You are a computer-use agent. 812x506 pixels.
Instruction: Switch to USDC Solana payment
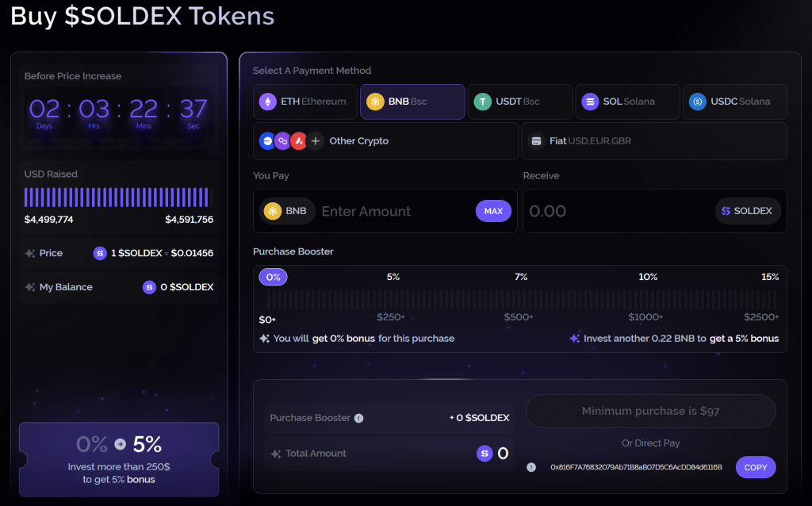(x=734, y=102)
